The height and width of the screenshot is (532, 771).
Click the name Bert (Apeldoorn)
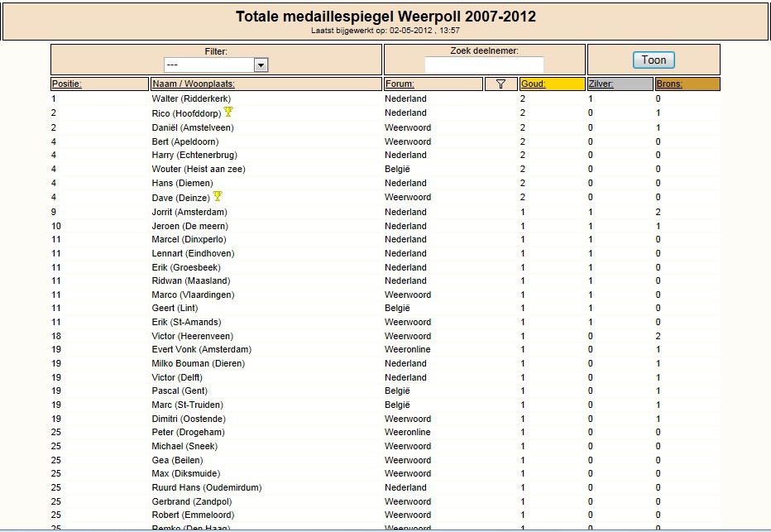[x=185, y=141]
